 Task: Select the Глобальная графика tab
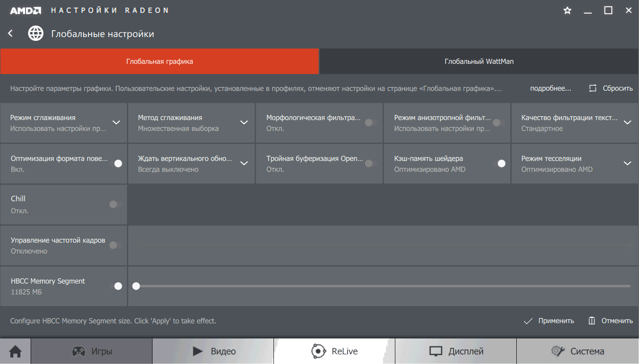point(159,61)
